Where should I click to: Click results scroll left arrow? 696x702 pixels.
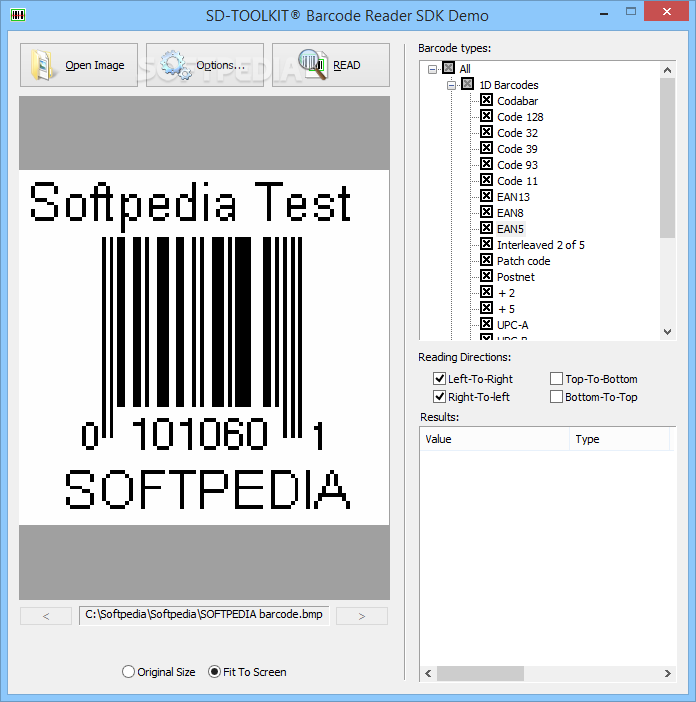[x=428, y=673]
